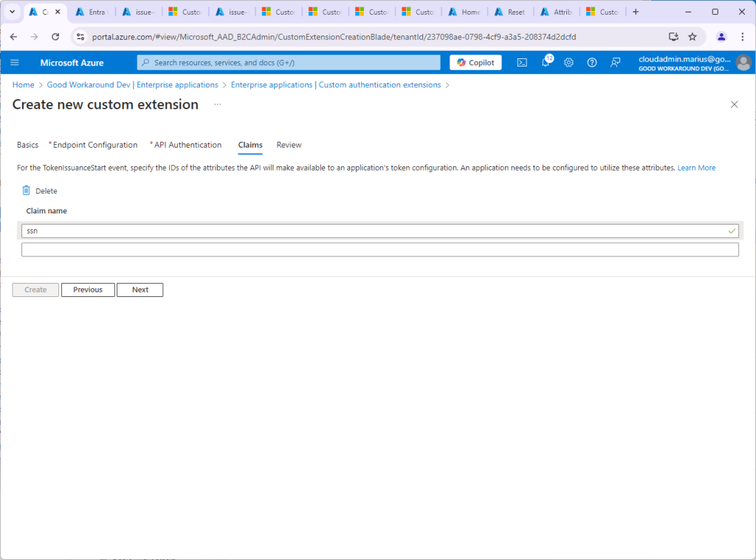The image size is (756, 560).
Task: Follow the Learn More link
Action: coord(696,168)
